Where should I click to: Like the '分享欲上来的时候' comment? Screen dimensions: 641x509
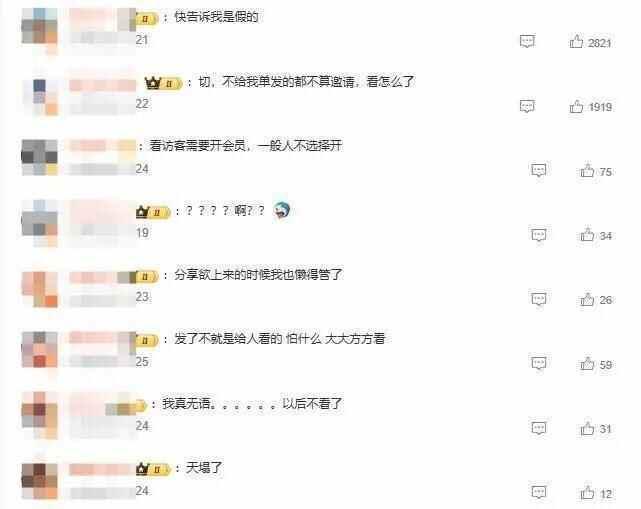[x=587, y=299]
